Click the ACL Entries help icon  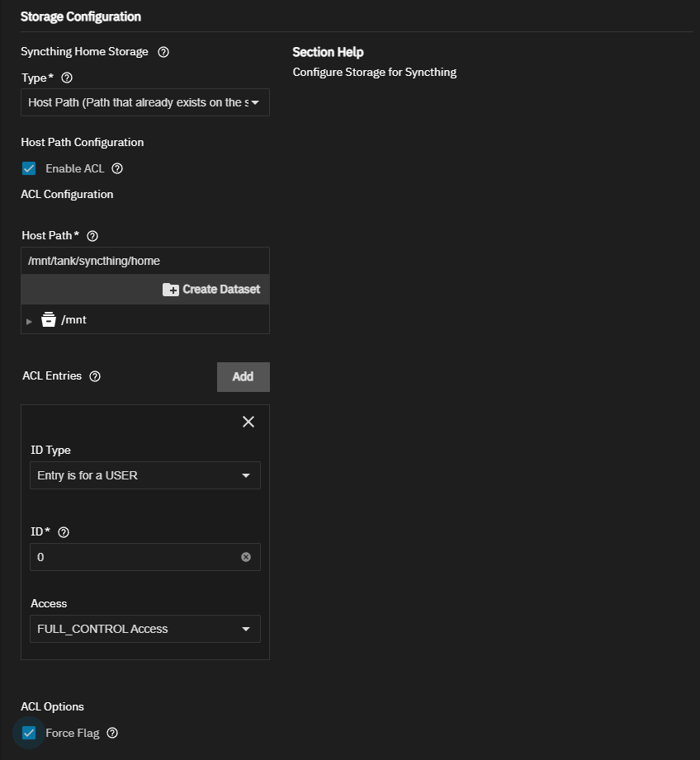[95, 376]
